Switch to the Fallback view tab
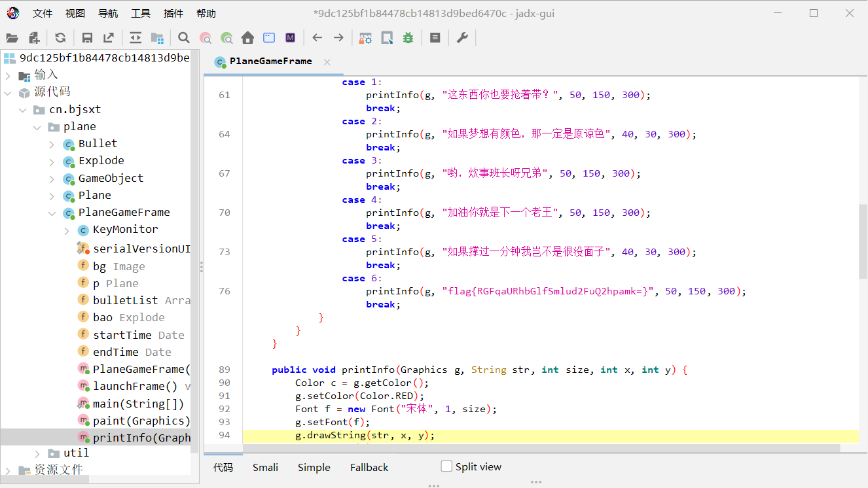Screen dimensions: 868x488 tap(369, 467)
